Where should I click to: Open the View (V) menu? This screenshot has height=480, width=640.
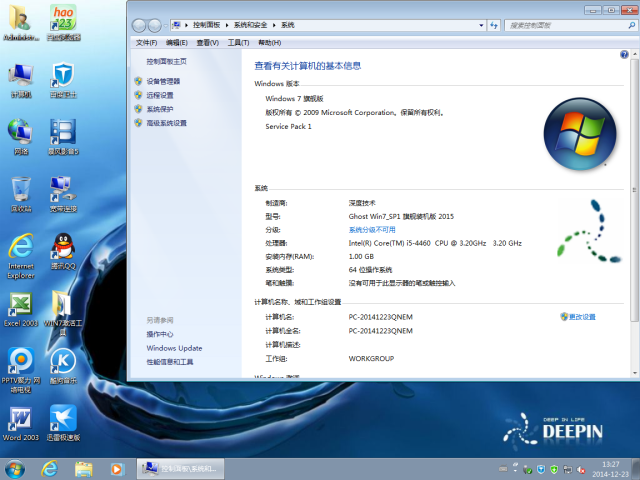207,42
